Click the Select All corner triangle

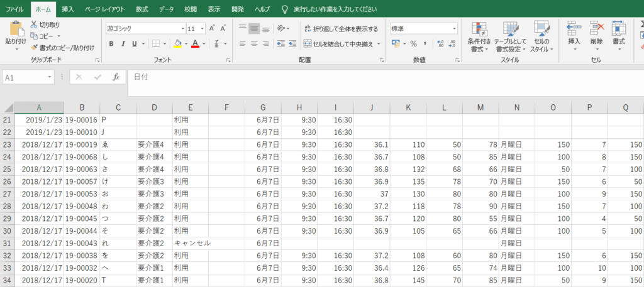coord(8,107)
